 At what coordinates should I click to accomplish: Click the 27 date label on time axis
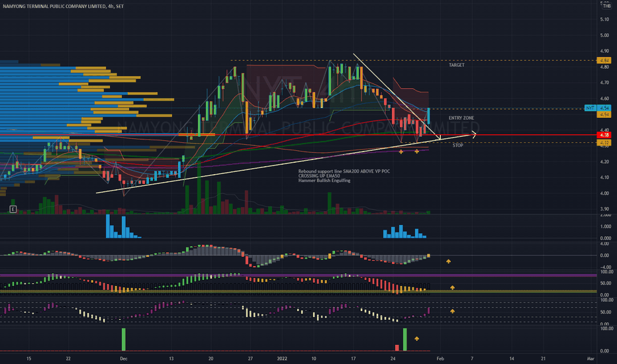250,359
